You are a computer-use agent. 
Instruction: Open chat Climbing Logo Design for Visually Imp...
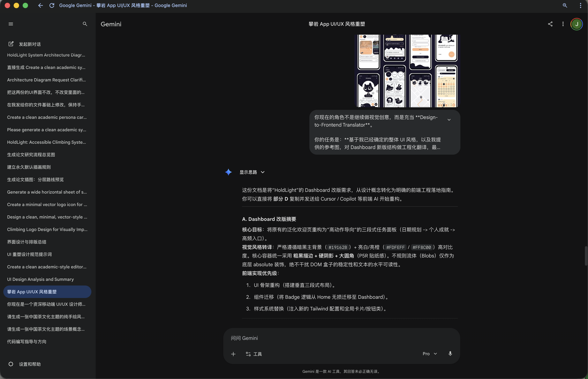click(47, 229)
